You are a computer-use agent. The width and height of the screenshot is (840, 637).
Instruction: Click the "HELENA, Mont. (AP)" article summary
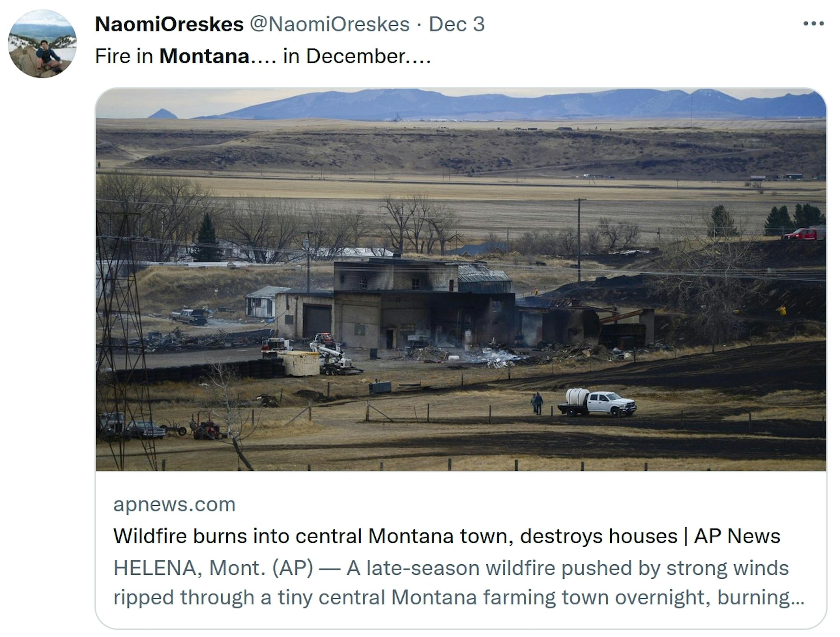(x=451, y=568)
